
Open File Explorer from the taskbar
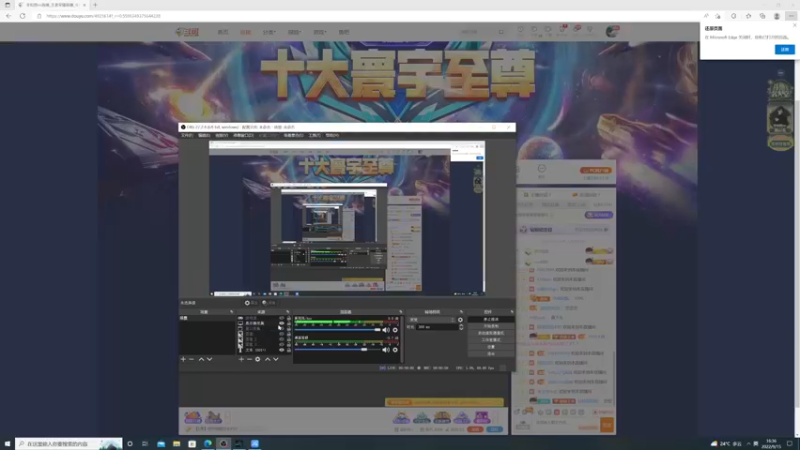point(177,444)
